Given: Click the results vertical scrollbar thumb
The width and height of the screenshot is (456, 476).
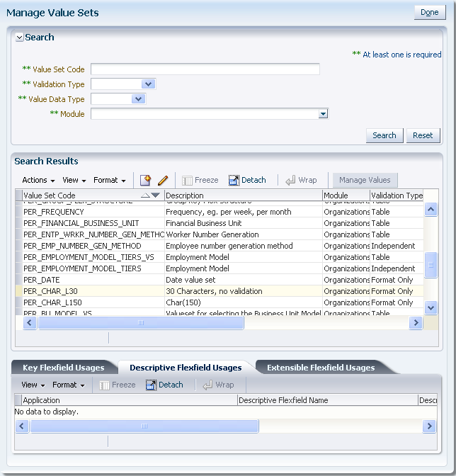Looking at the screenshot, I should point(431,265).
